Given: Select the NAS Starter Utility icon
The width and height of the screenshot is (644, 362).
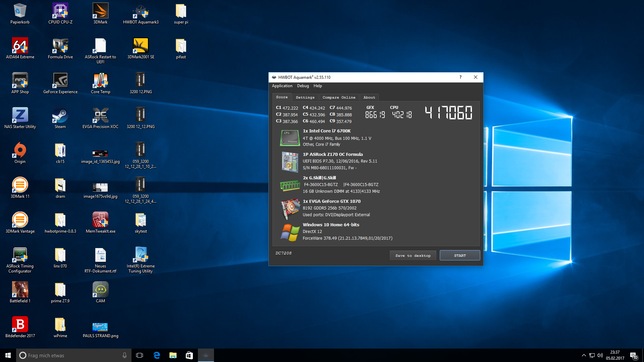Looking at the screenshot, I should coord(20,118).
